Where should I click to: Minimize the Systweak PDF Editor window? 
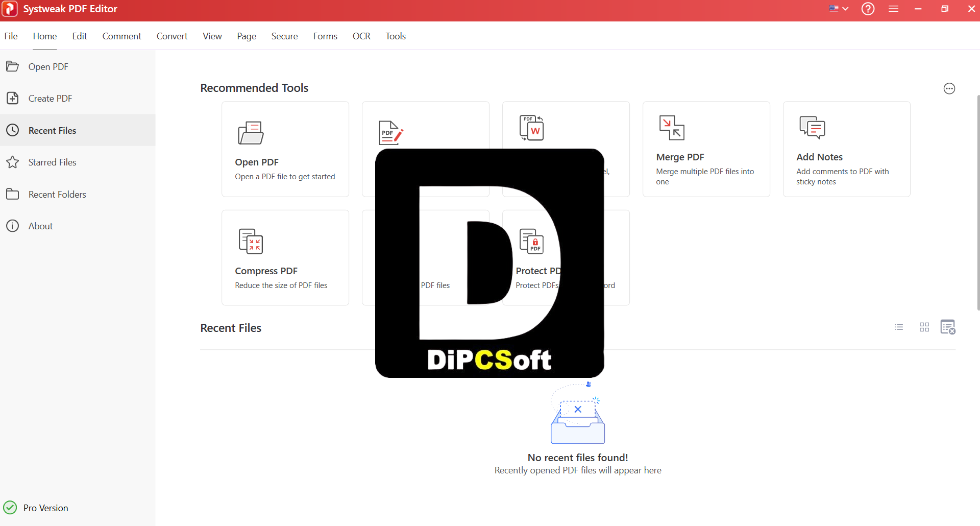[x=918, y=9]
